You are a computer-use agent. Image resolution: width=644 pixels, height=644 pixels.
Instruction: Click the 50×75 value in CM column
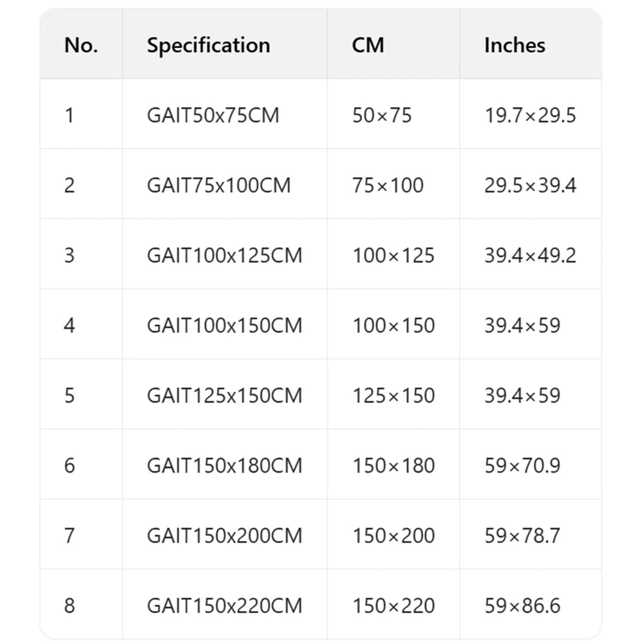(381, 115)
